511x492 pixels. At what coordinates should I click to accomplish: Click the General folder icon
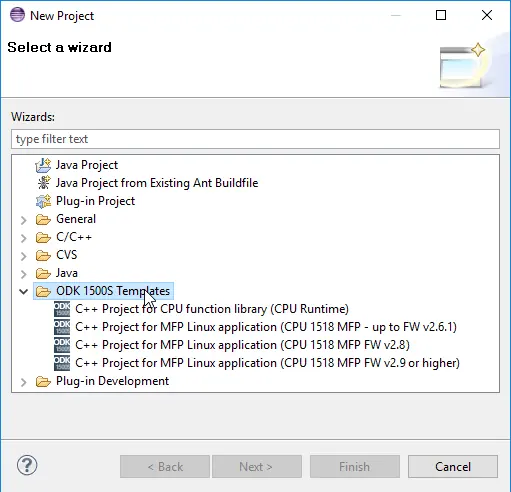pos(43,219)
